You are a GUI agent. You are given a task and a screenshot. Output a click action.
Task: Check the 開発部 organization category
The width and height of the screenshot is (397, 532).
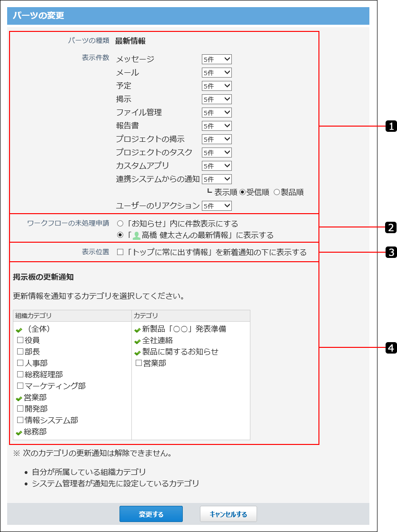pos(20,408)
